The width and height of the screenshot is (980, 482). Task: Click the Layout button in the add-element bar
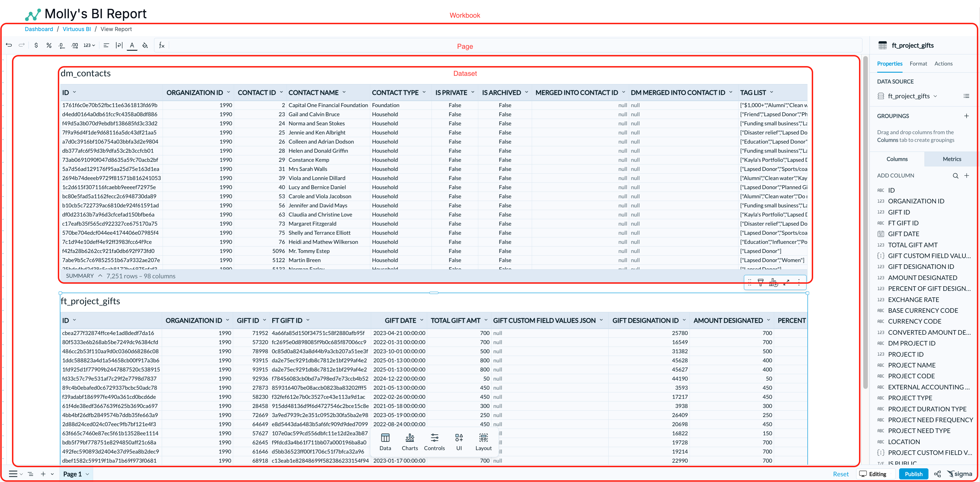point(483,442)
